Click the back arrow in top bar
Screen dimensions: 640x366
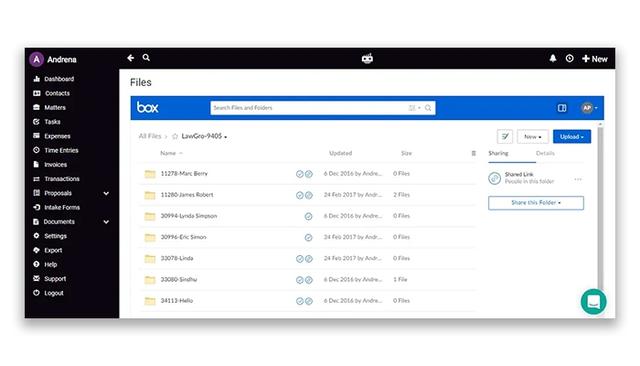tap(131, 58)
